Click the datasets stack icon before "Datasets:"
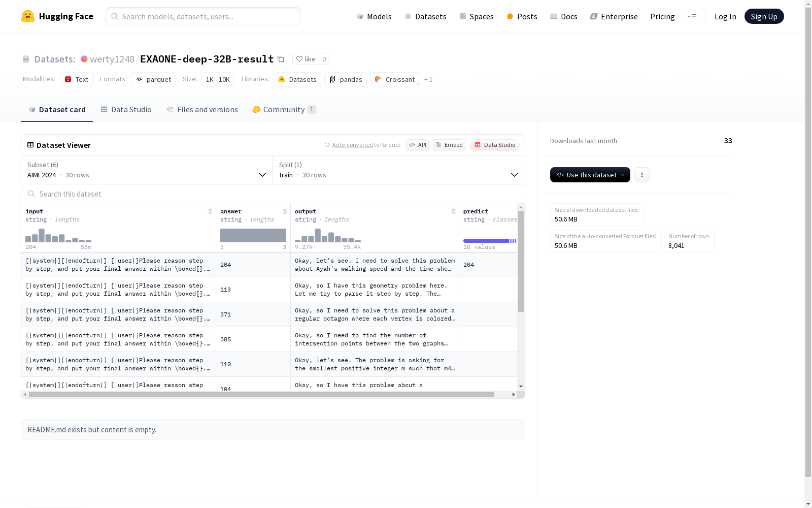This screenshot has width=812, height=508. [26, 59]
